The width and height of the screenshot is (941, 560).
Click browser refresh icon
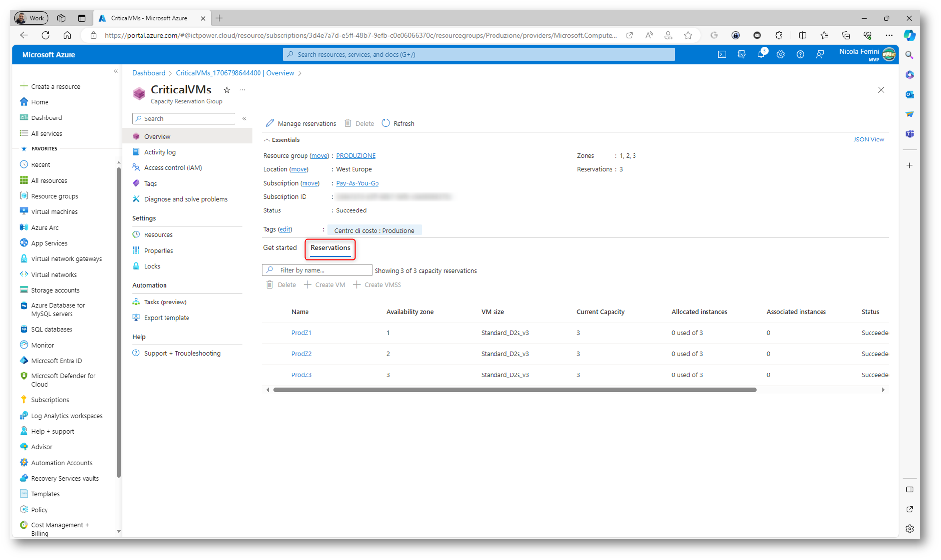[x=46, y=35]
